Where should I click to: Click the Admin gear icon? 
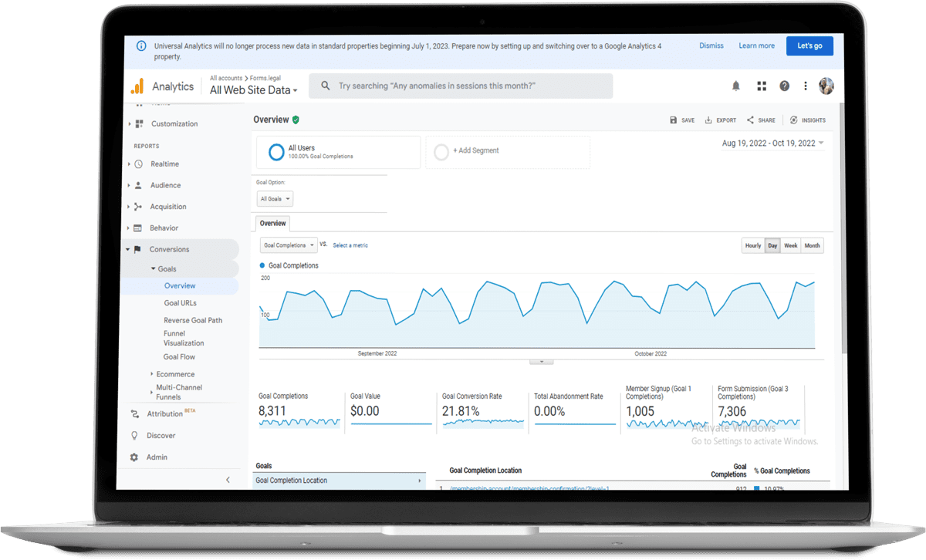coord(134,457)
